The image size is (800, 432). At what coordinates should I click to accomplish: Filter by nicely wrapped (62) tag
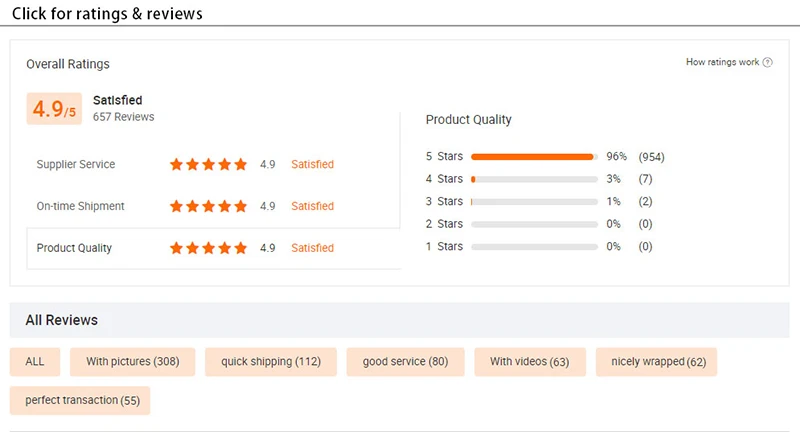pos(656,362)
